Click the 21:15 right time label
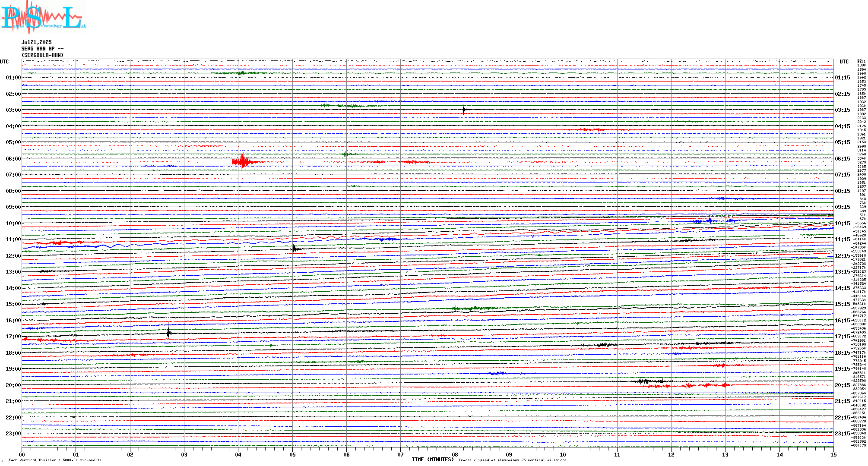The width and height of the screenshot is (868, 466). (x=843, y=401)
